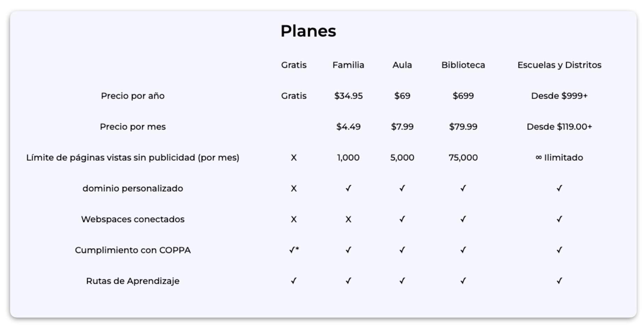Click the $7.99 monthly Aula price

[402, 127]
